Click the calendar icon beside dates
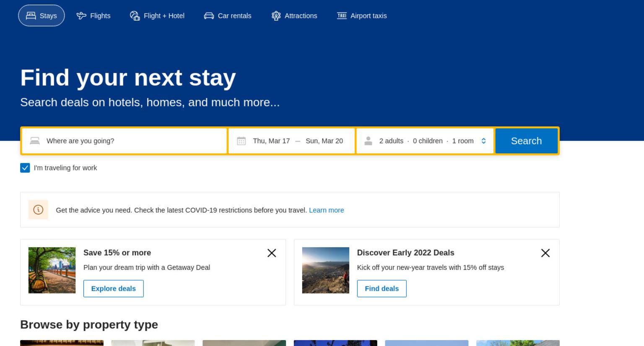Viewport: 644px width, 346px height. [x=241, y=141]
